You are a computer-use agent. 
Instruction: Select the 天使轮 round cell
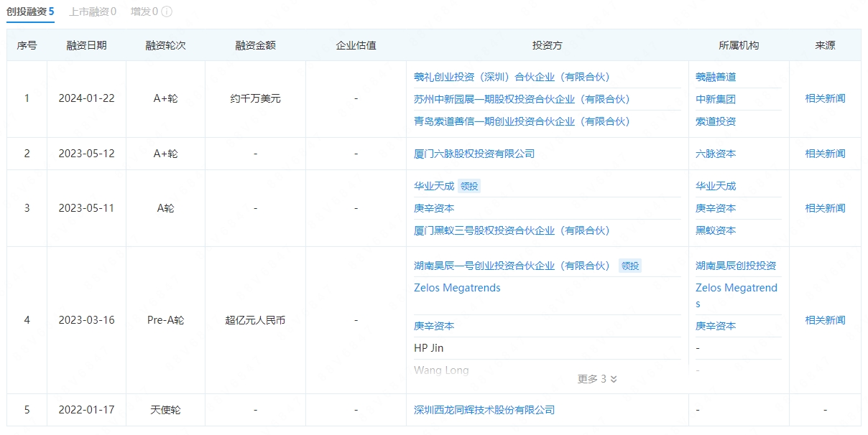(165, 410)
